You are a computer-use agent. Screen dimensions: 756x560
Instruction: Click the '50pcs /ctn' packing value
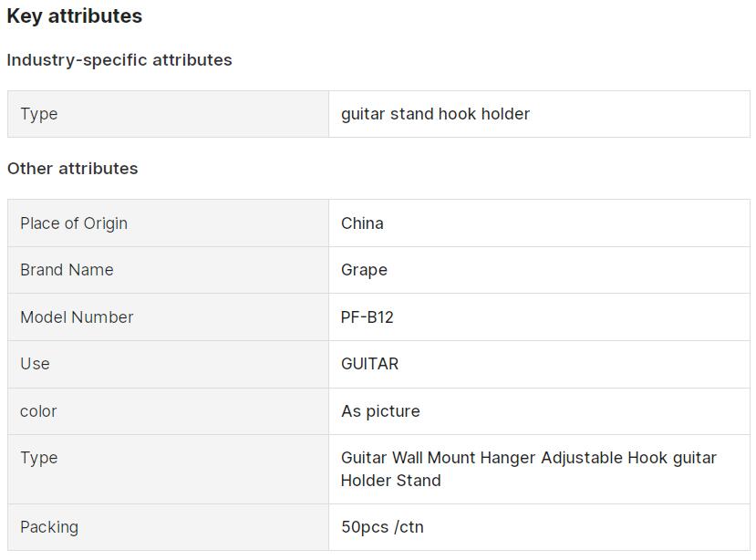point(382,527)
